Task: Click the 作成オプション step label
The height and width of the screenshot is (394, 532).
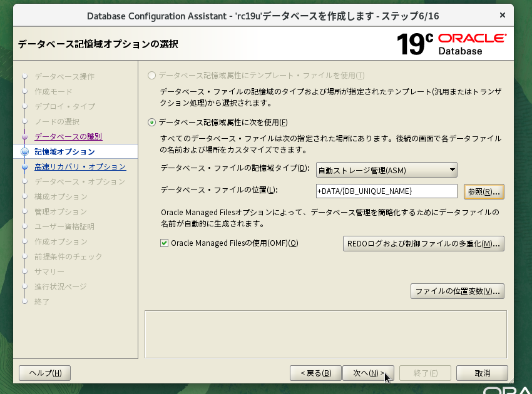Action: click(x=61, y=242)
